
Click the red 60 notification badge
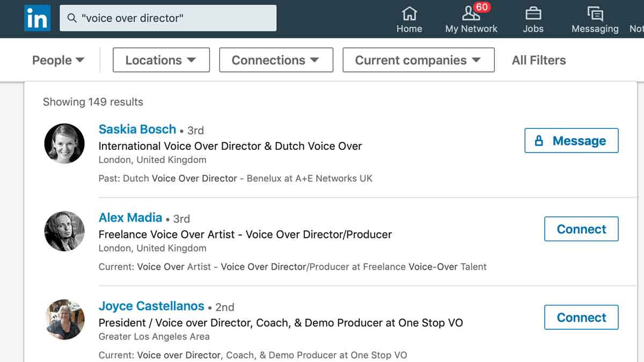(x=482, y=7)
